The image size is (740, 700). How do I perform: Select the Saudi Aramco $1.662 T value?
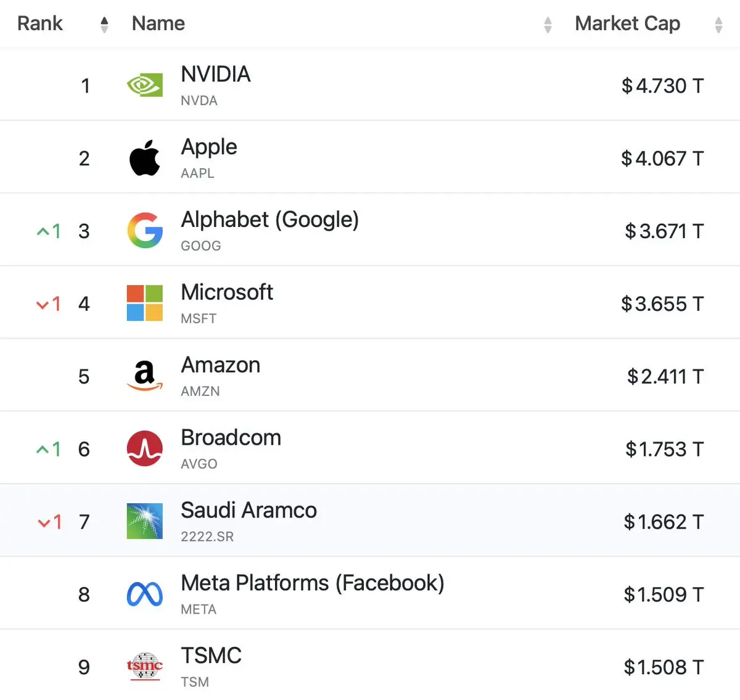coord(663,522)
